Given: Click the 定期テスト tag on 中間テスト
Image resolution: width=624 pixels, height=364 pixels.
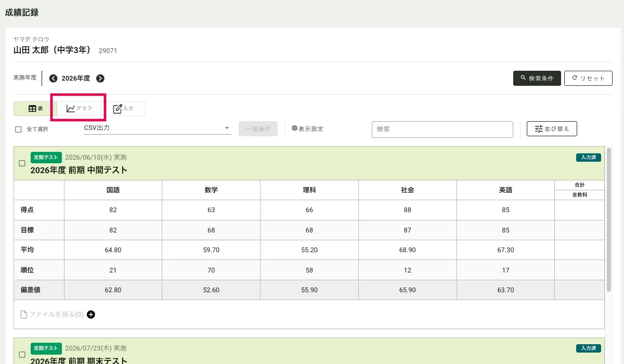Looking at the screenshot, I should [46, 157].
